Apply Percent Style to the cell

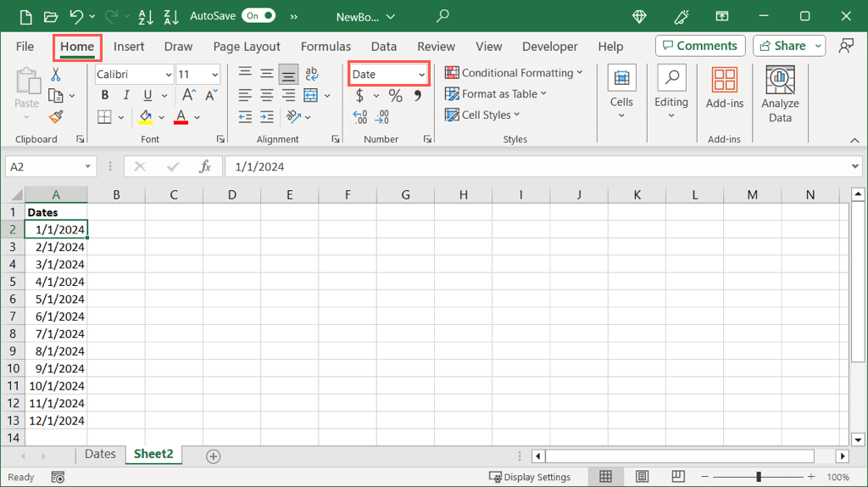[x=395, y=96]
